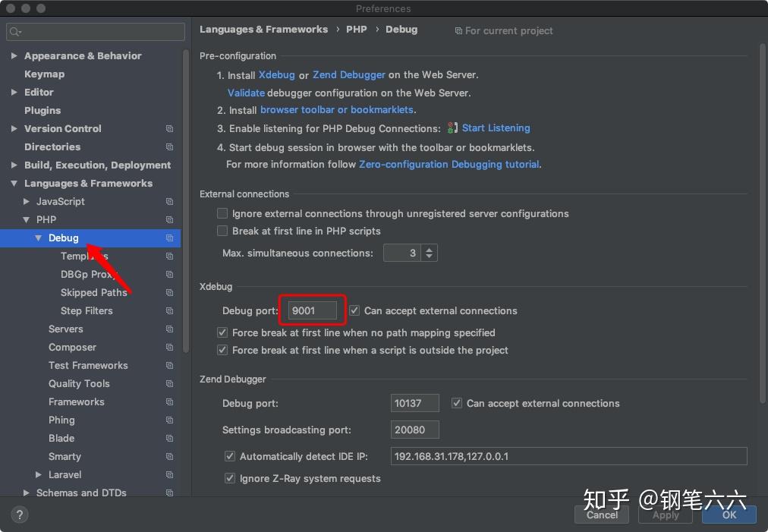Screen dimensions: 768x532
Task: Expand the Appearance & Behavior section
Action: [14, 55]
